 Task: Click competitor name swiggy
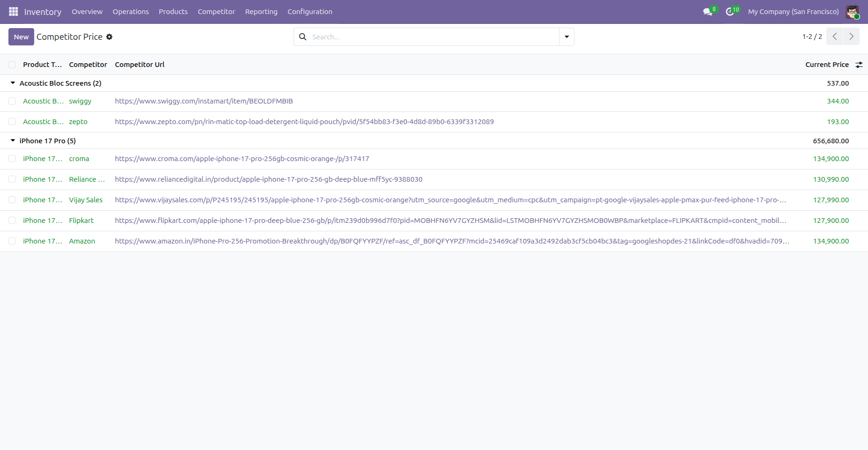tap(80, 101)
